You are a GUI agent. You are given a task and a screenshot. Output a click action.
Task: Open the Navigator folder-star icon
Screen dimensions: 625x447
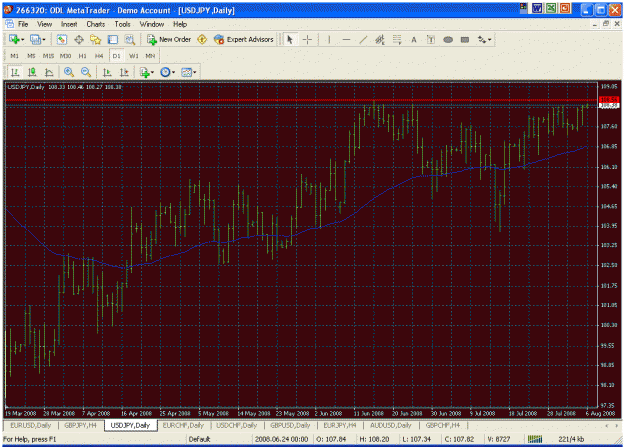click(x=96, y=39)
